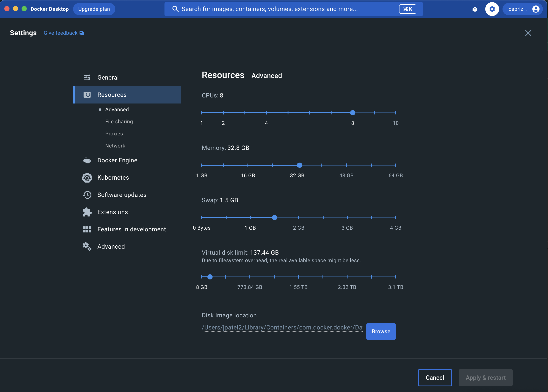Click the General settings sliders icon

87,77
